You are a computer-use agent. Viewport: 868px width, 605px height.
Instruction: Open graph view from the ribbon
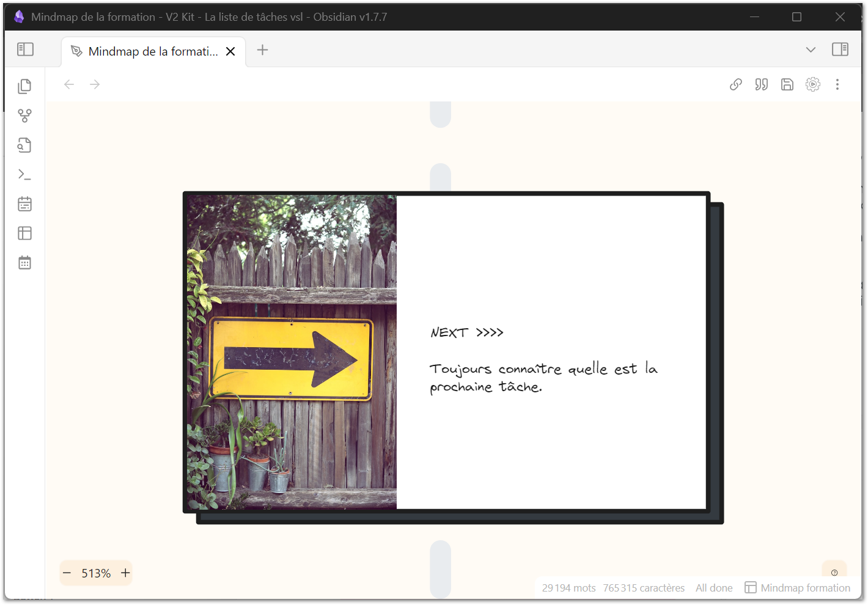(x=24, y=116)
